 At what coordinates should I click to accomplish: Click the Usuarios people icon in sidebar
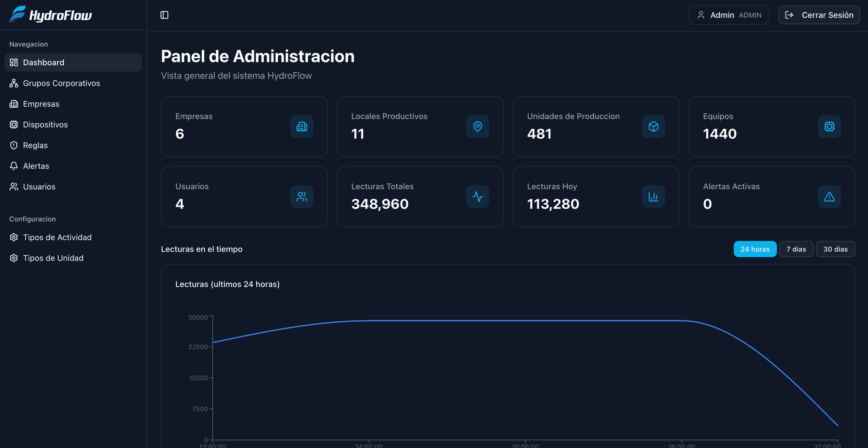point(14,187)
